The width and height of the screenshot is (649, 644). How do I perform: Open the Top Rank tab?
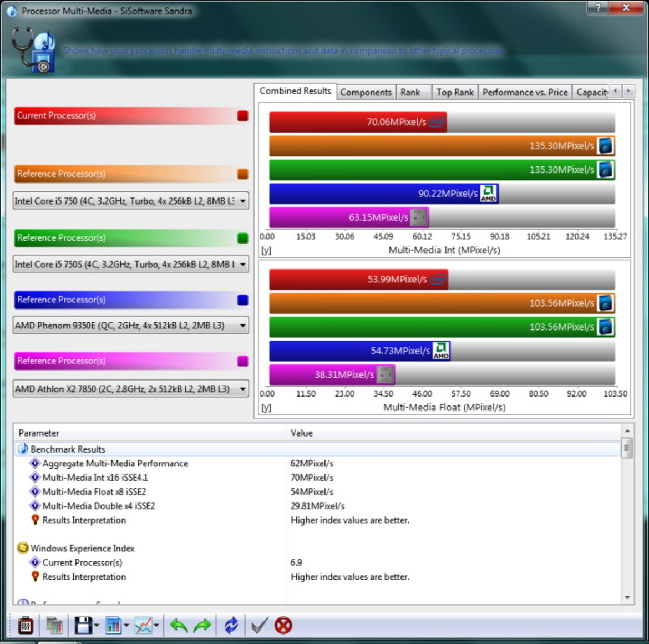click(455, 92)
